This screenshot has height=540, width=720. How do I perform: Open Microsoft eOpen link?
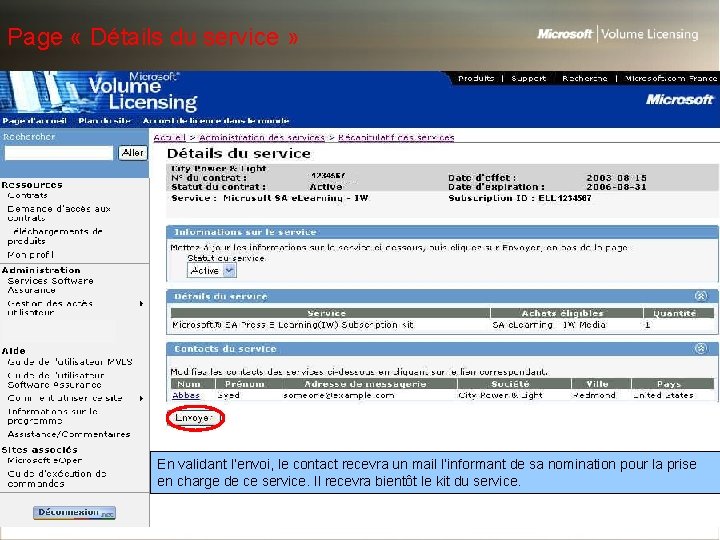(45, 460)
